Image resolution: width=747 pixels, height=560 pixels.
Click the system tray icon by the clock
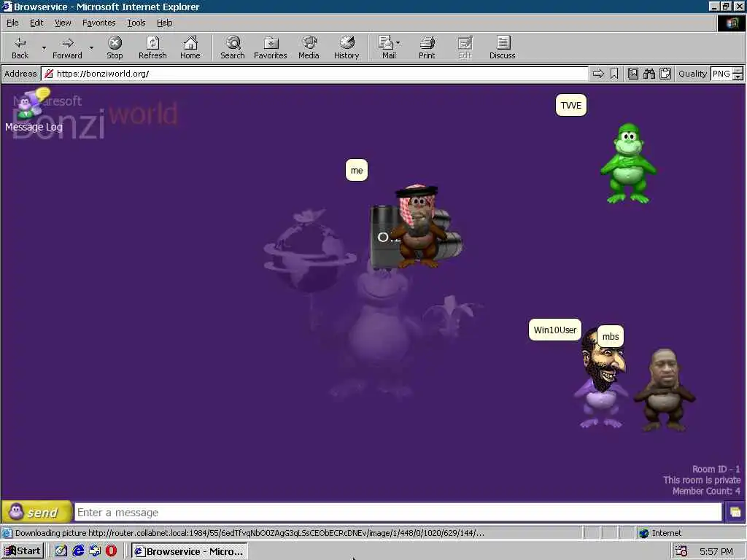(682, 551)
